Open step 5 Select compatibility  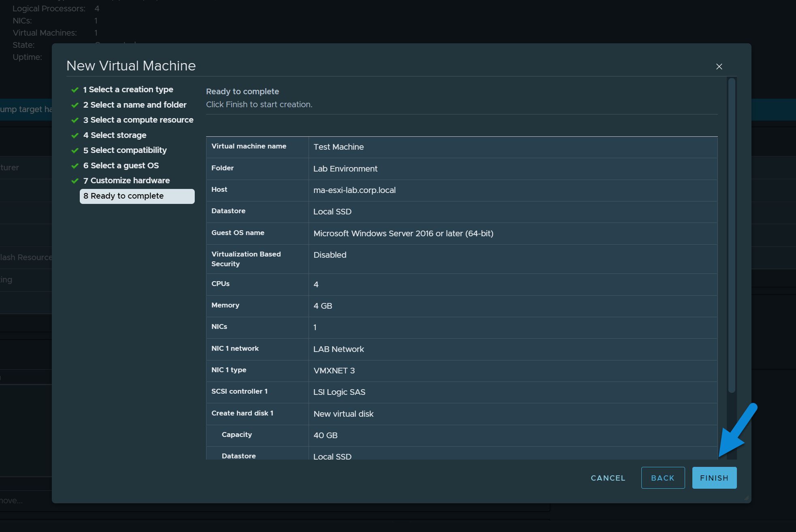(125, 150)
